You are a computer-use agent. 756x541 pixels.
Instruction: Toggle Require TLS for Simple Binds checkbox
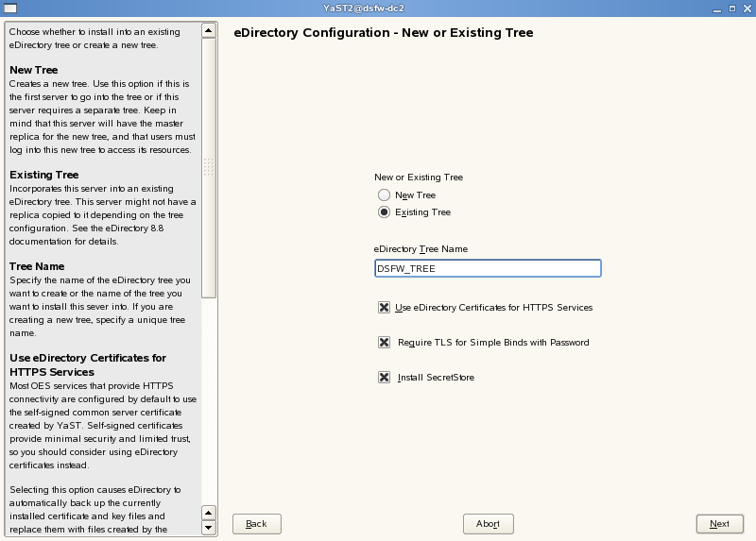click(384, 343)
